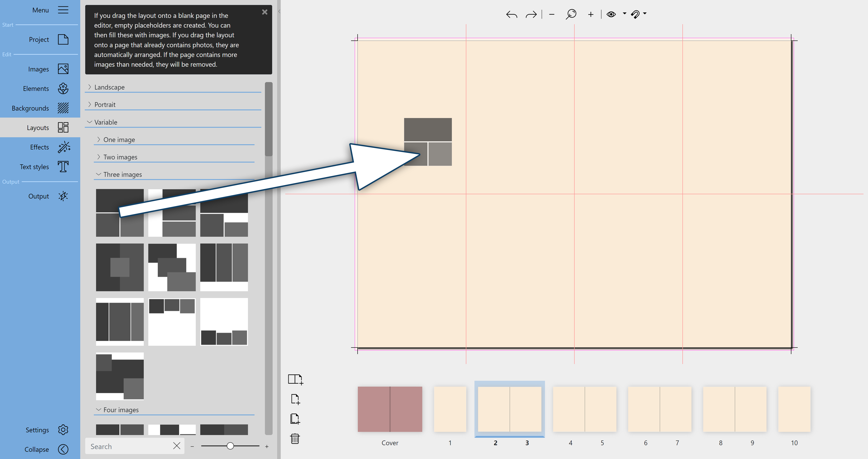Duplicate the current page
The width and height of the screenshot is (868, 459).
(x=295, y=419)
